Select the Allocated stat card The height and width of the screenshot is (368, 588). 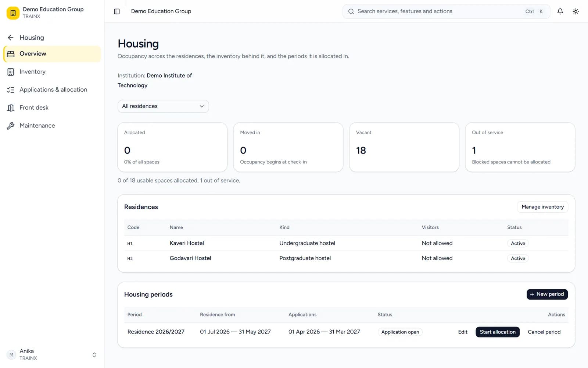pos(172,147)
